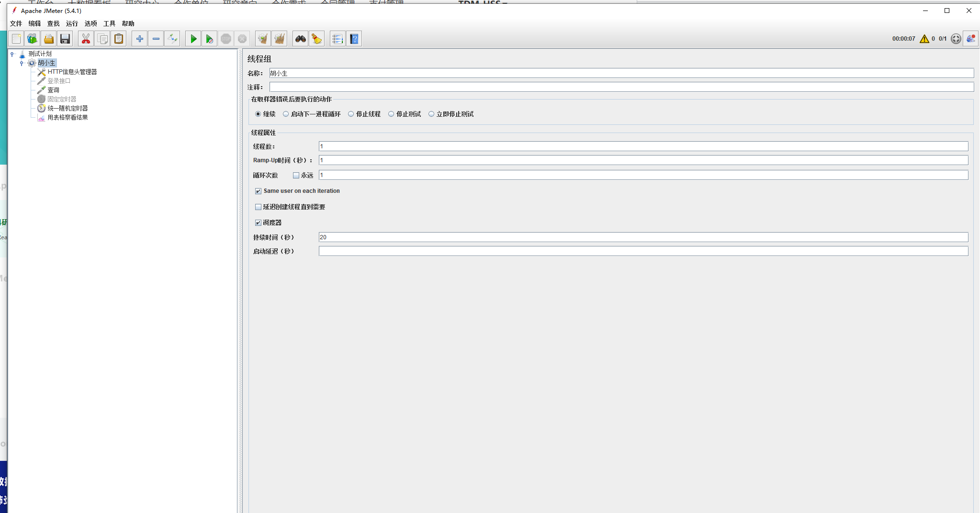Select 测试计划 in the tree

coord(40,54)
